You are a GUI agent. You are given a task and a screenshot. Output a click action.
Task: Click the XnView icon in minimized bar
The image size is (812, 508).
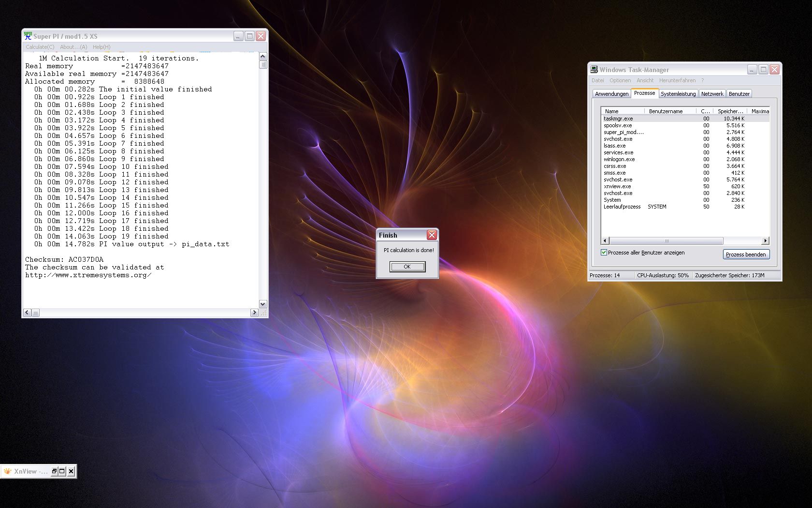(x=7, y=471)
